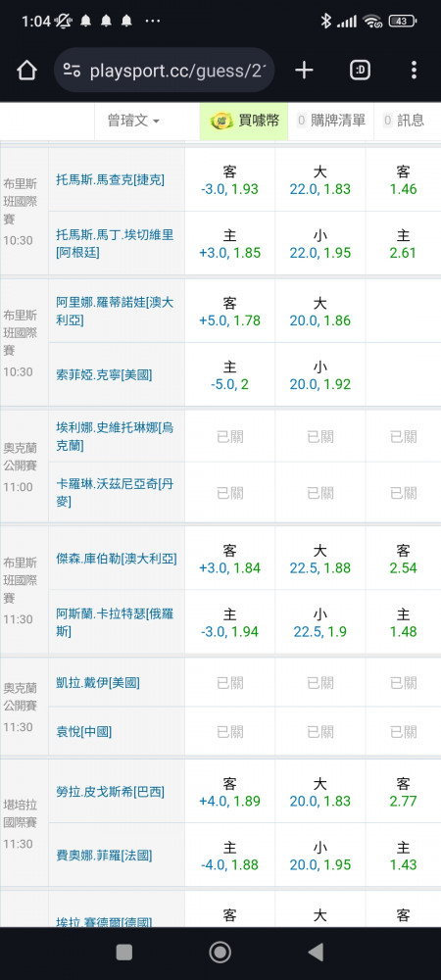Tap the browser home icon
The width and height of the screenshot is (441, 980).
[26, 70]
